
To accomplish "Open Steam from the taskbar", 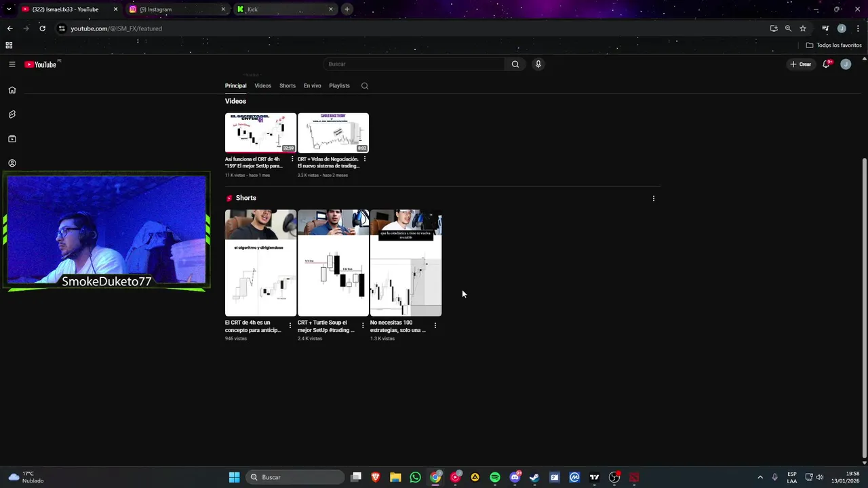I will [534, 477].
